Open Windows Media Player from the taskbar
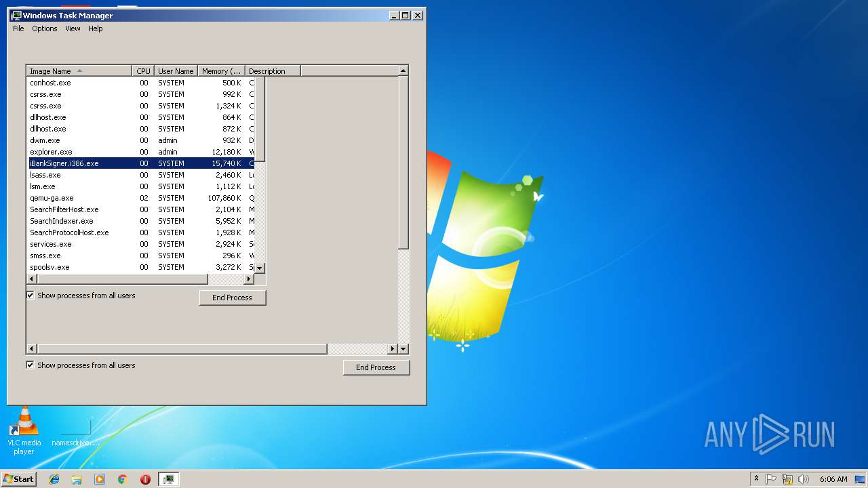868x488 pixels. [100, 479]
